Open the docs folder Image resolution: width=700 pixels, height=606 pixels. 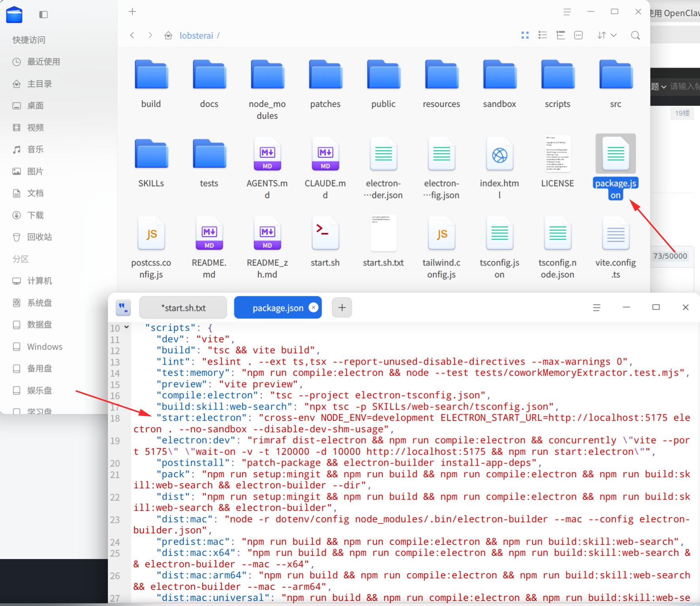coord(209,74)
